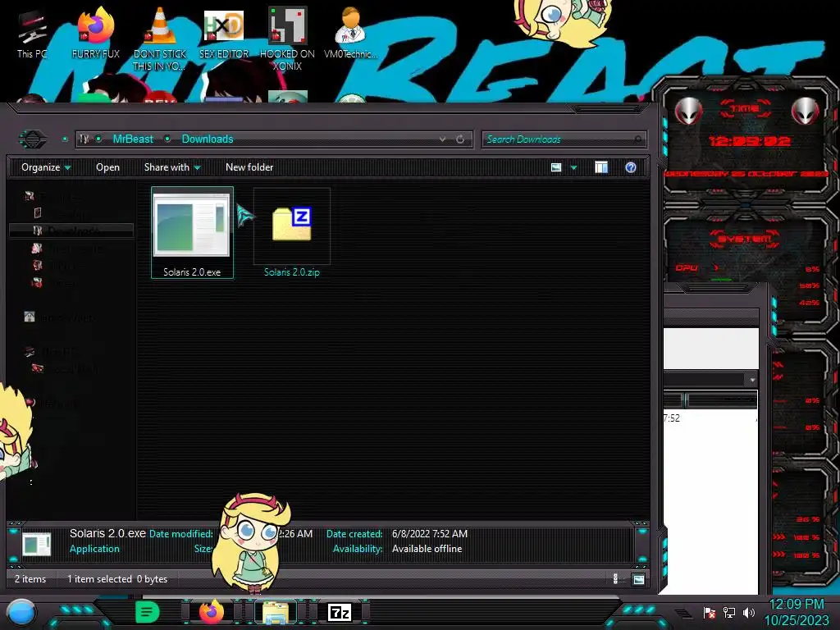Click the hexagonal Back button in Explorer
840x630 pixels.
tap(33, 139)
